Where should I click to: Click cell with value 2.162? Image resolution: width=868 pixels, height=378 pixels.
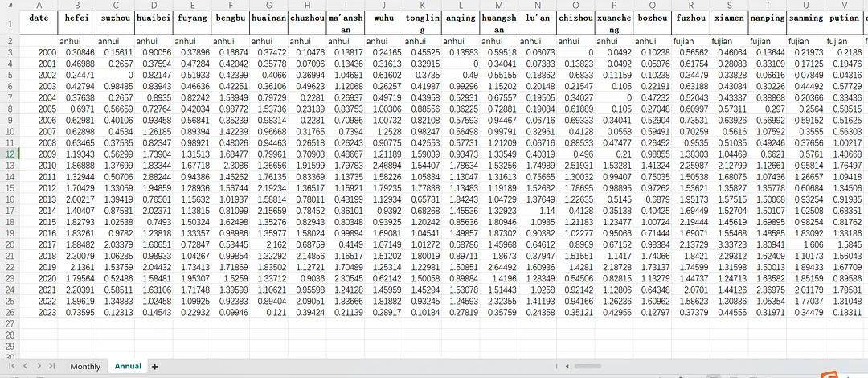pos(269,244)
